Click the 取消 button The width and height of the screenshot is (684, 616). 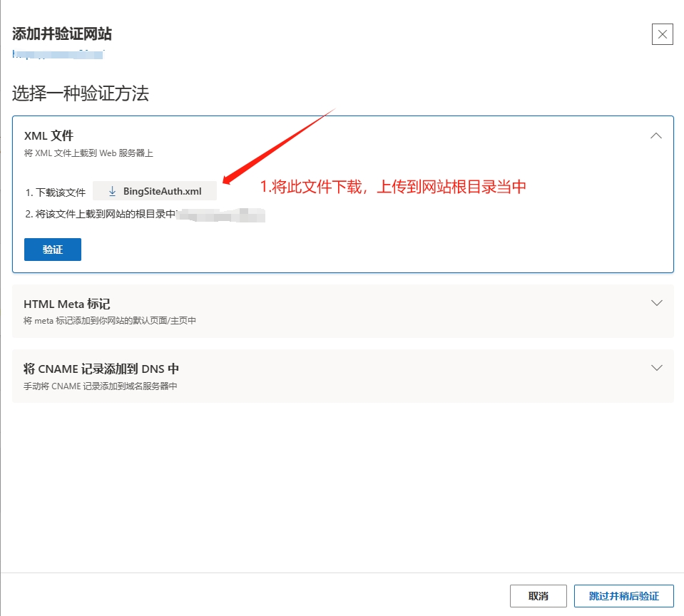coord(538,596)
